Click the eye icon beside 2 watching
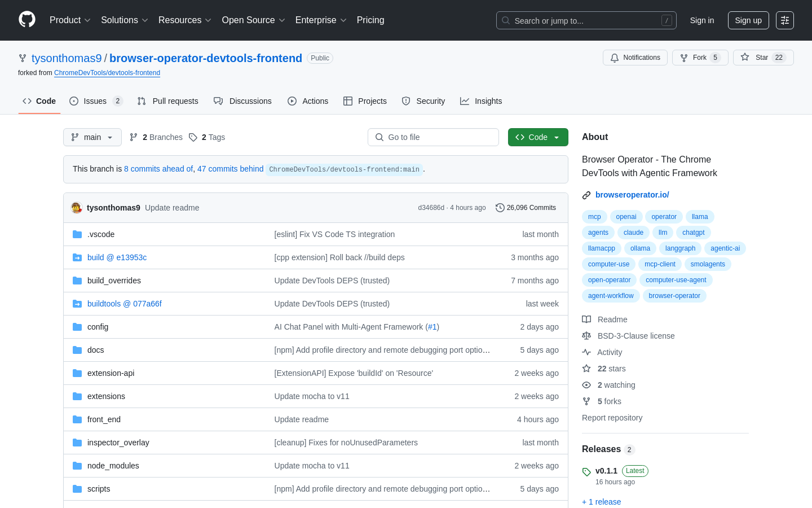Viewport: 812px width, 508px height. (x=586, y=385)
